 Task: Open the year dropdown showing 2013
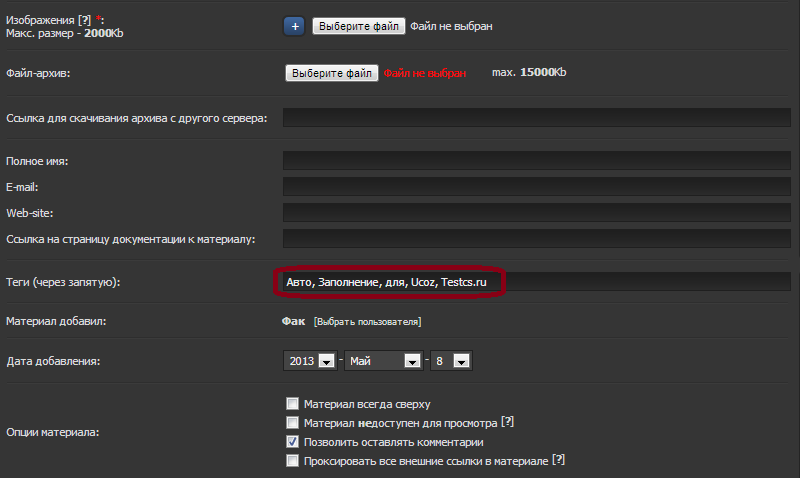310,361
